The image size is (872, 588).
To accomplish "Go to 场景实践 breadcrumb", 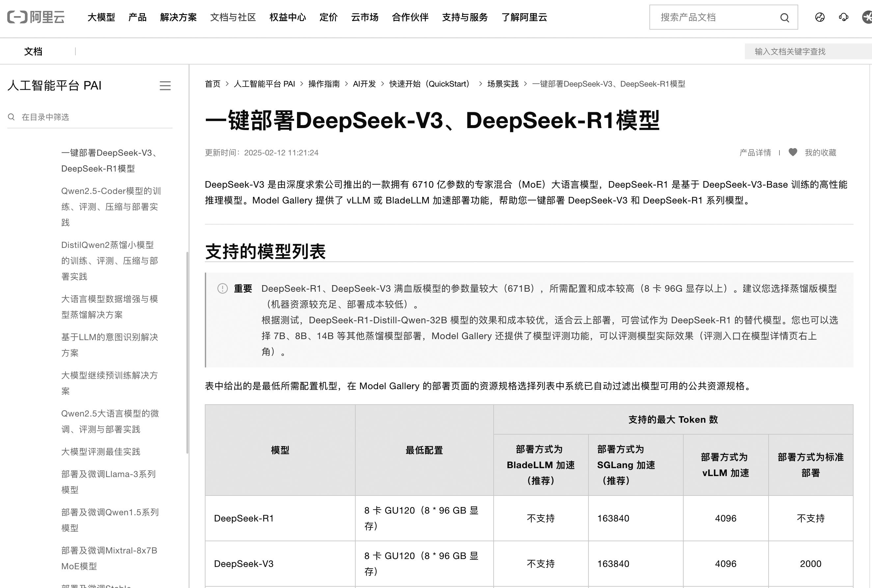I will [x=503, y=84].
